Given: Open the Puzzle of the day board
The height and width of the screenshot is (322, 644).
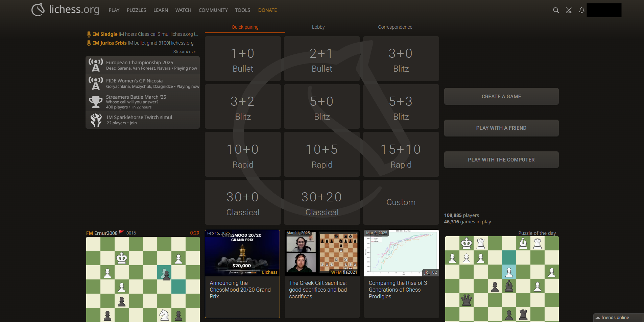Looking at the screenshot, I should 502,279.
